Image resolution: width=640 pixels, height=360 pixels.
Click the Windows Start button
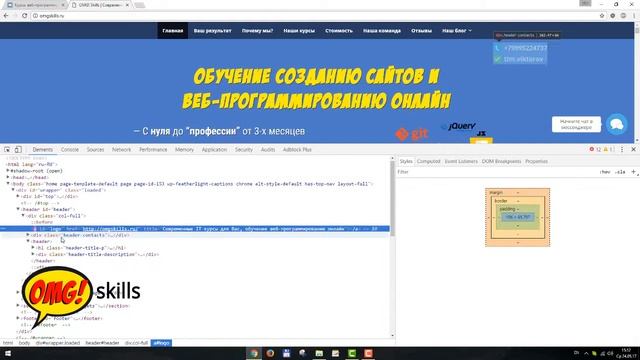click(7, 353)
